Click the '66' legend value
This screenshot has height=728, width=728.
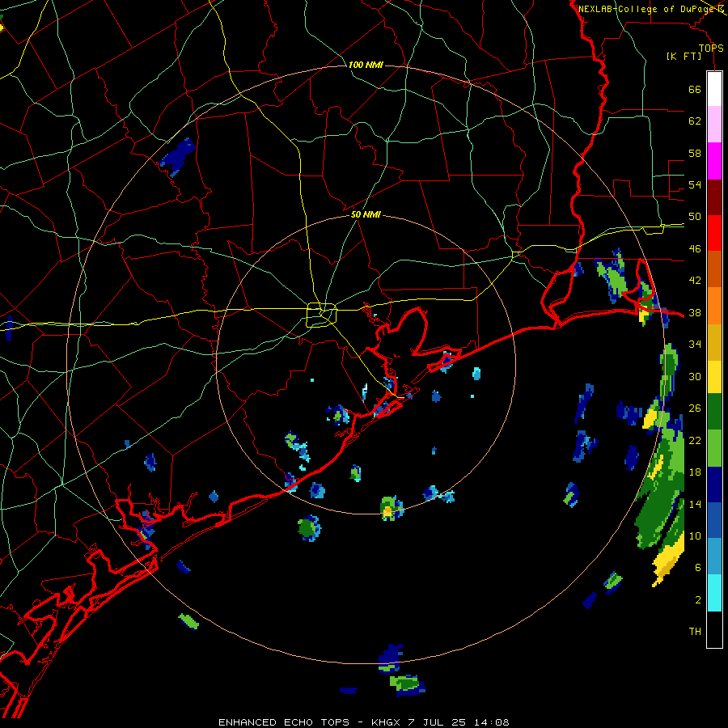tap(695, 90)
